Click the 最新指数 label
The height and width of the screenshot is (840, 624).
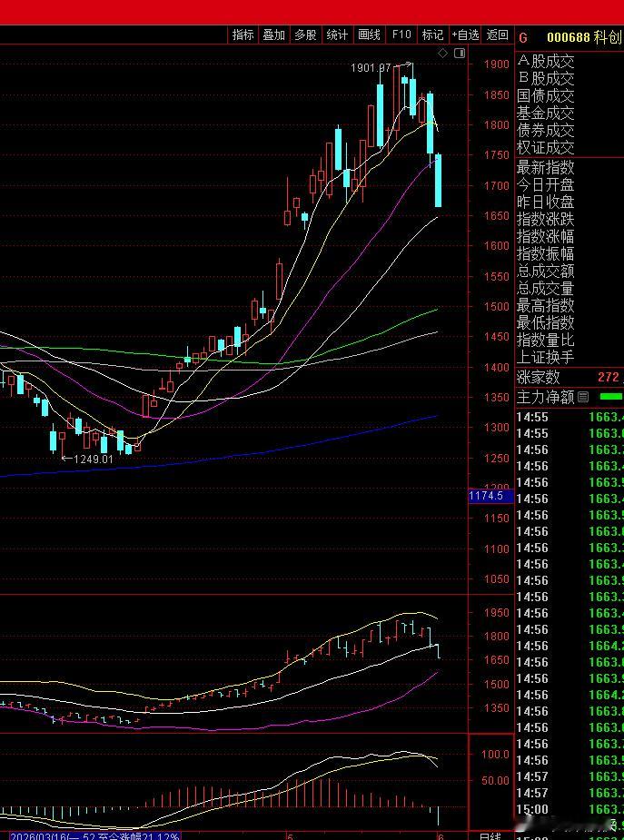tap(545, 168)
